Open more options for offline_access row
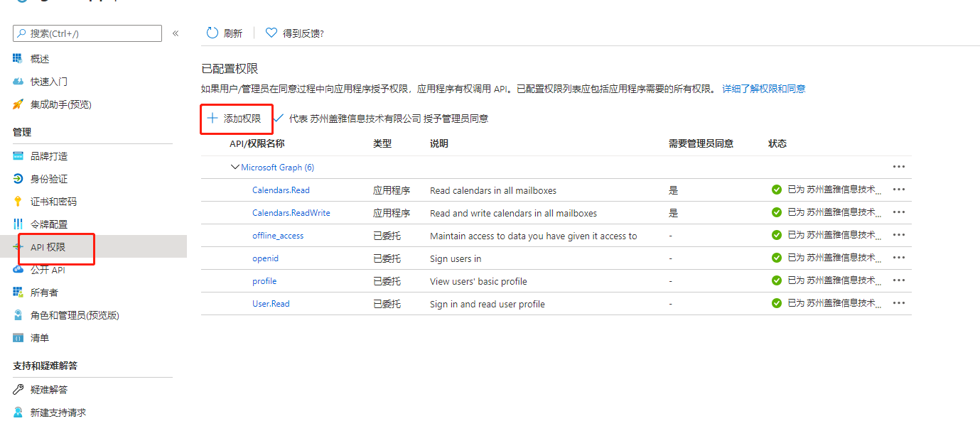Image resolution: width=980 pixels, height=443 pixels. coord(899,235)
